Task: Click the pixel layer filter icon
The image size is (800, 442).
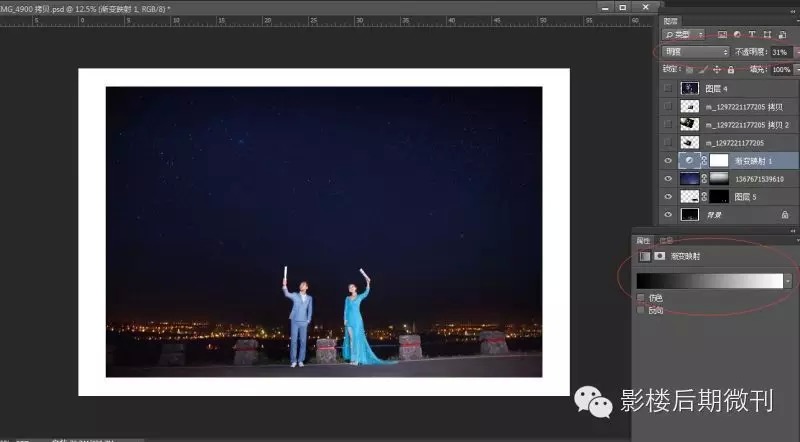Action: [722, 35]
